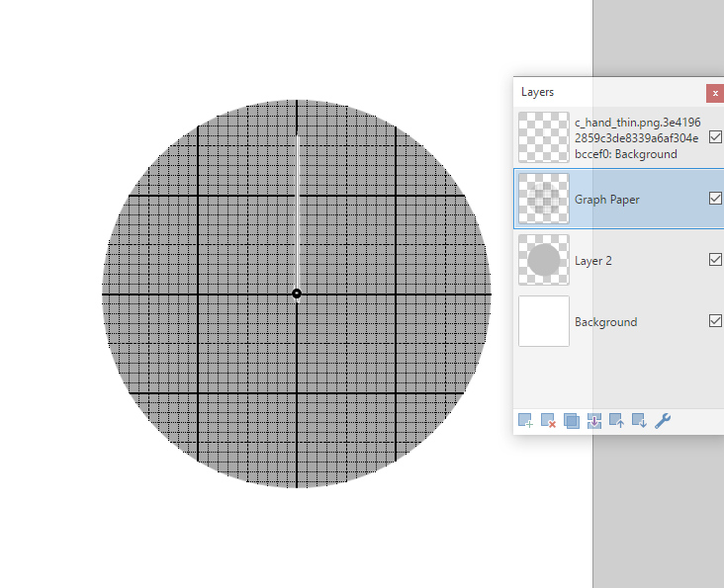Screen dimensions: 724x588
Task: Click the 'c_hand_thin.png' layer name text
Action: pos(637,138)
